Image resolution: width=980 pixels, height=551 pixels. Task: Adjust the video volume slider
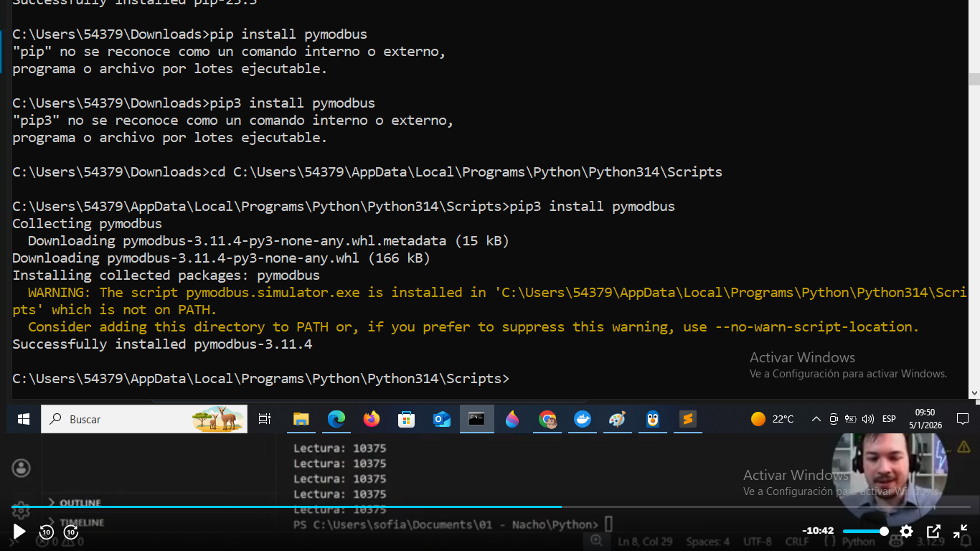(x=864, y=532)
